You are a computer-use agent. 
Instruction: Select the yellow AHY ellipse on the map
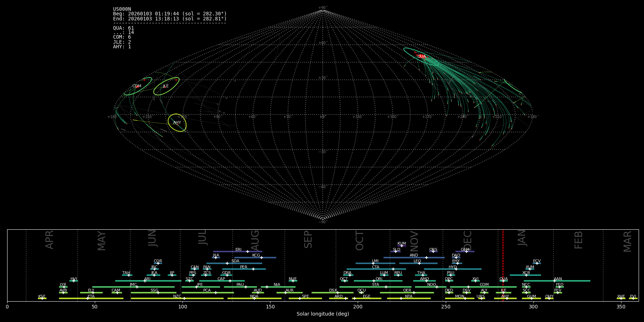tap(177, 123)
